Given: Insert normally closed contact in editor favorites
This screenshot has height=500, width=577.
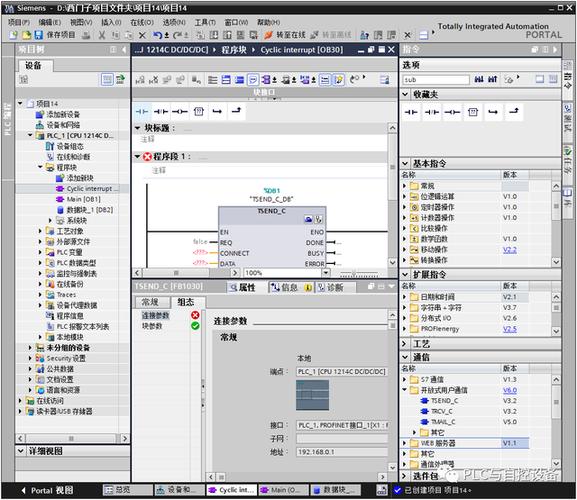Looking at the screenshot, I should tap(161, 111).
